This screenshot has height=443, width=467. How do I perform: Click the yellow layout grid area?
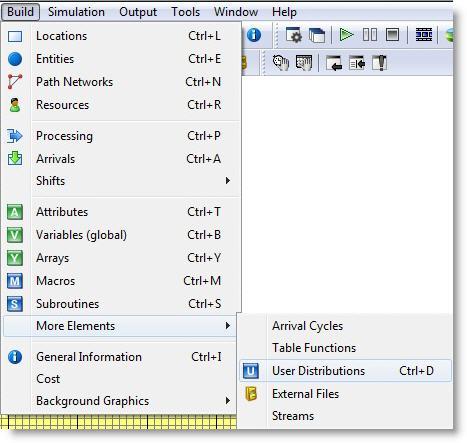coord(118,422)
